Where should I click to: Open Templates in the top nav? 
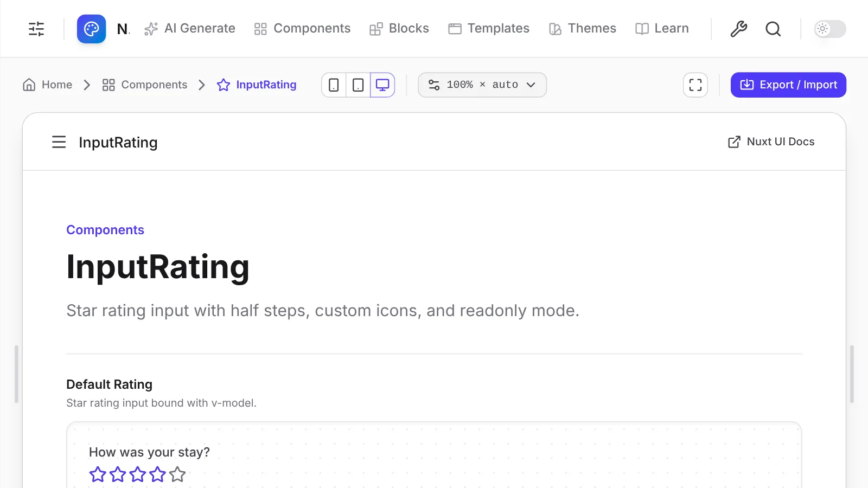pos(489,28)
